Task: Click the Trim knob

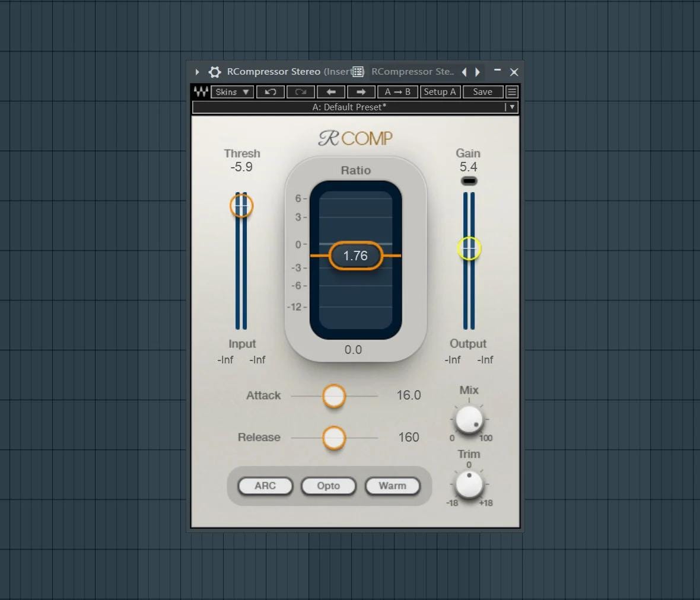Action: coord(469,484)
